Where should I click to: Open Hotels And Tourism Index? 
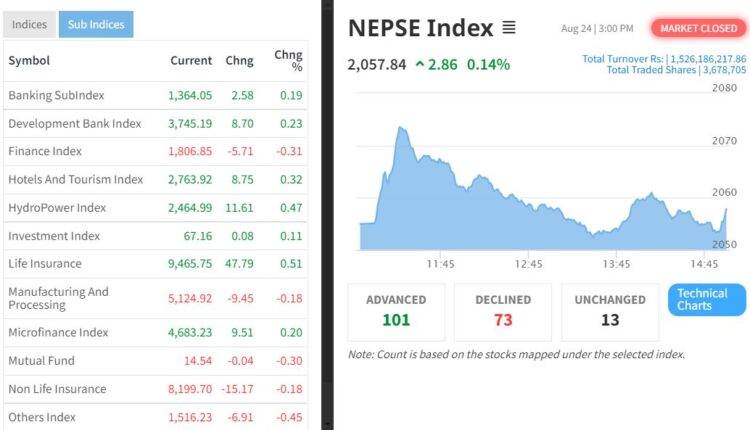(76, 179)
